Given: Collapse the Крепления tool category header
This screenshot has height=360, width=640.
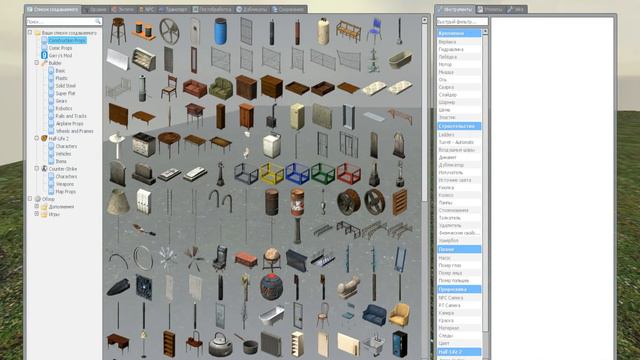Looking at the screenshot, I should click(459, 33).
